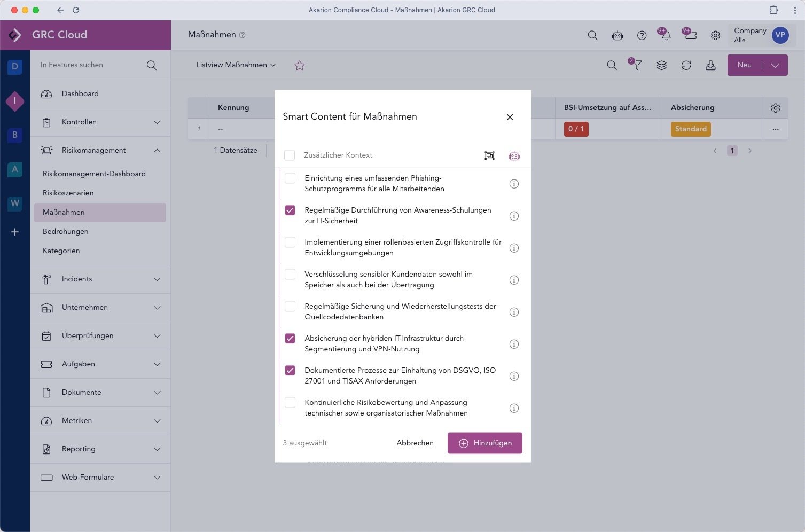Viewport: 805px width, 532px height.
Task: Click Abbrechen to cancel dialog
Action: (x=415, y=443)
